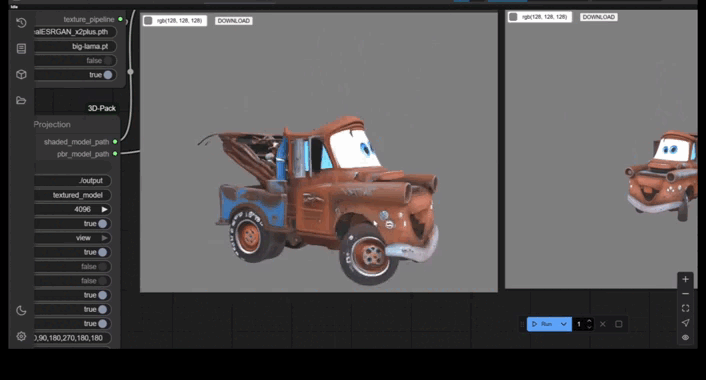Click the textured_model name field
The width and height of the screenshot is (706, 380).
[x=72, y=195]
